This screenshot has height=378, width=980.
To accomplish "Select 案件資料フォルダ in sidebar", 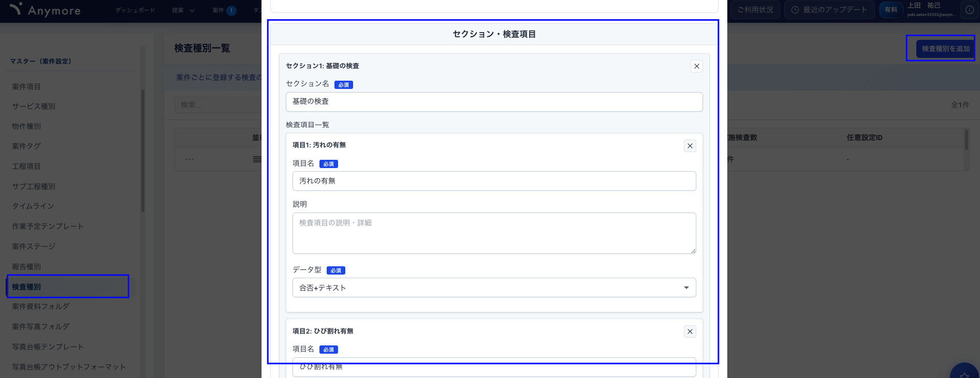I will point(40,307).
